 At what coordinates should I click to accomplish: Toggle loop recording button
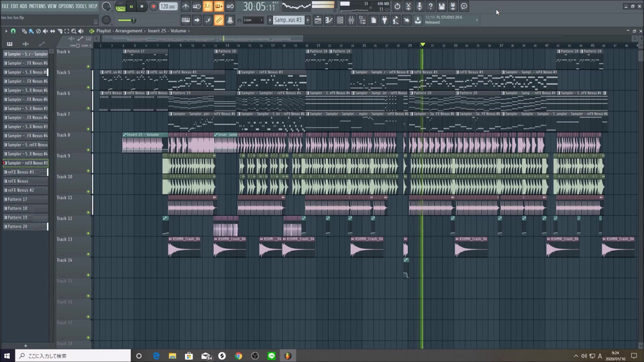pyautogui.click(x=230, y=7)
